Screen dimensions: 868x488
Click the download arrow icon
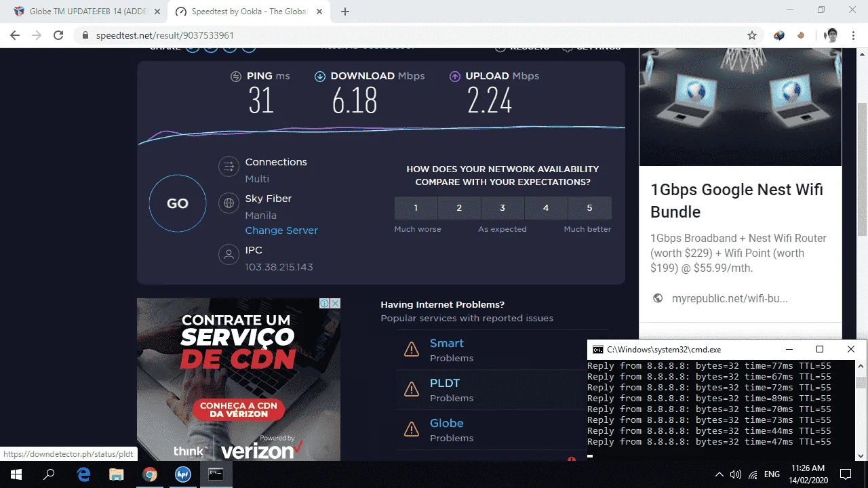coord(320,77)
